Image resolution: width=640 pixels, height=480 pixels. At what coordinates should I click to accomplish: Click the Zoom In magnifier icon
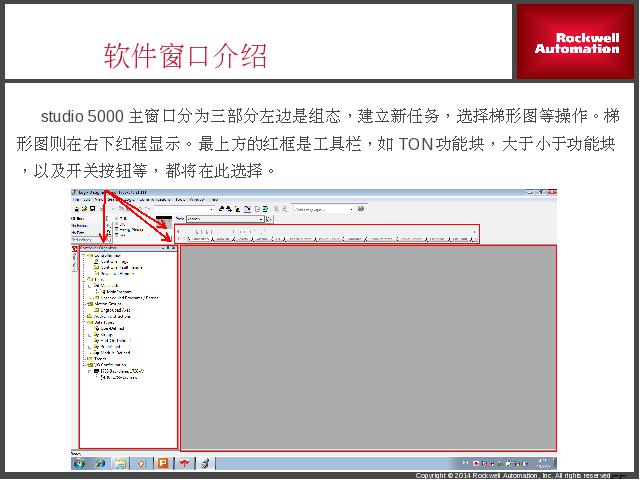[276, 209]
